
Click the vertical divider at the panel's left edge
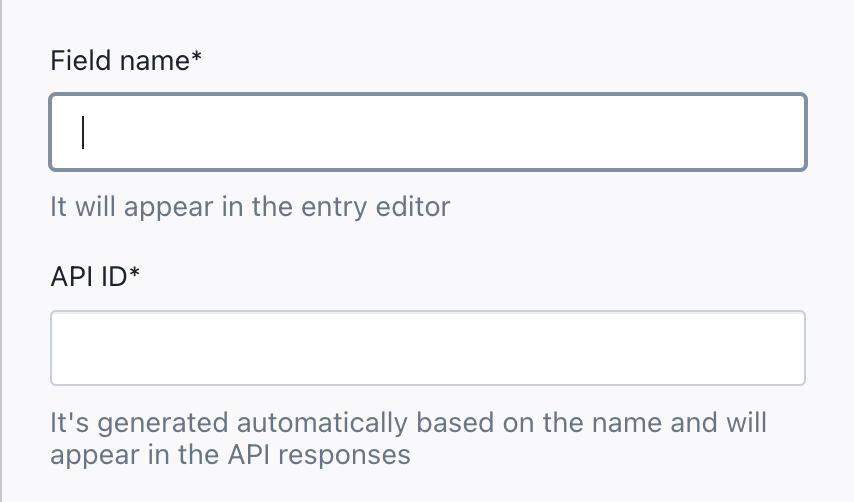[x=1, y=250]
